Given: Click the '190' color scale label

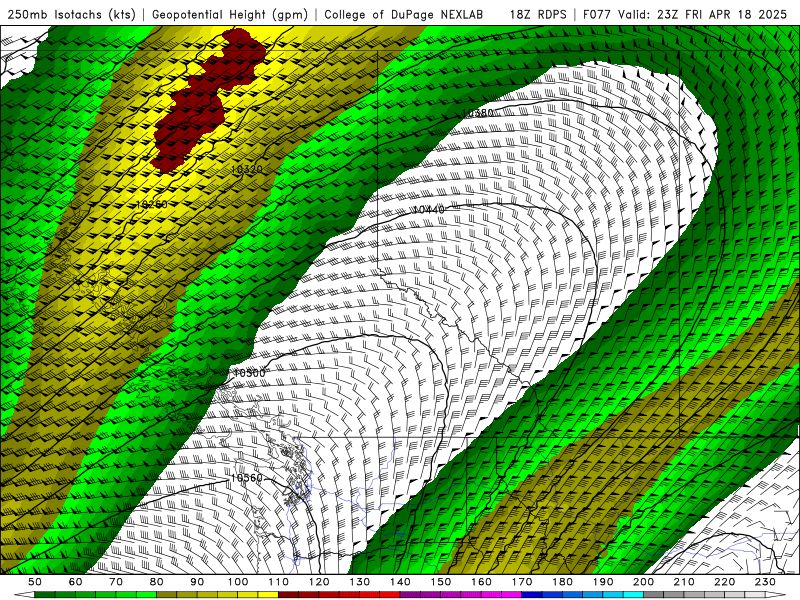Looking at the screenshot, I should click(x=603, y=582).
